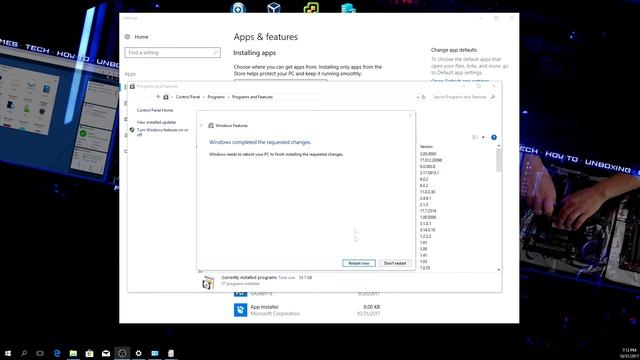
Task: Open the Settings gear on the taskbar
Action: click(x=138, y=353)
